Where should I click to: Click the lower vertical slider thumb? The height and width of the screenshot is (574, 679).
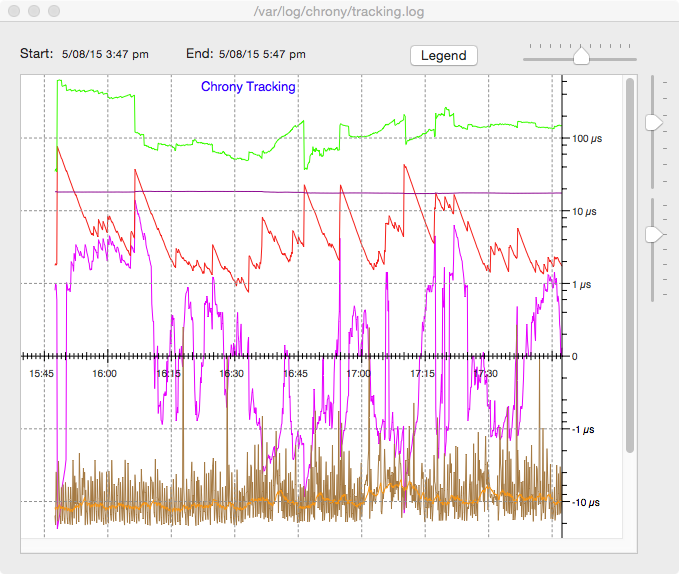coord(653,235)
